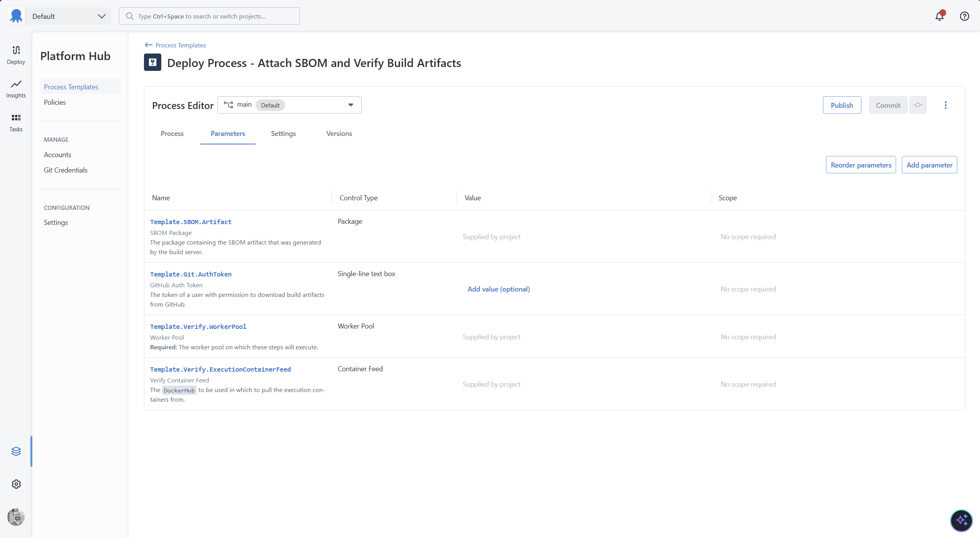The width and height of the screenshot is (980, 538).
Task: Switch to the Settings tab of the editor
Action: pos(283,134)
